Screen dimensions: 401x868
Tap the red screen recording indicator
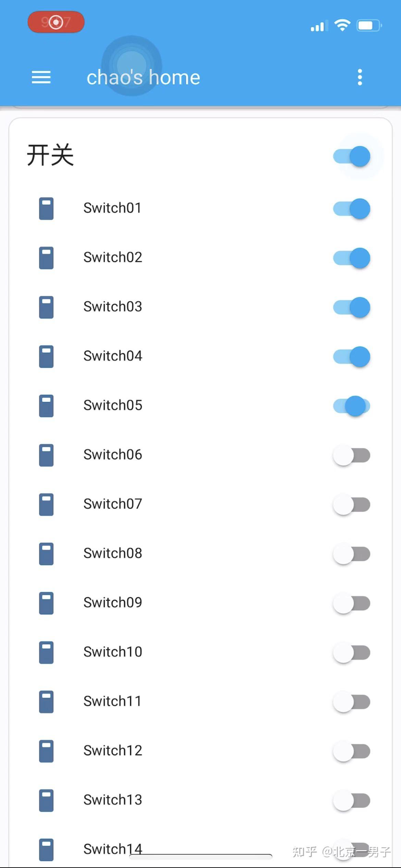(56, 22)
